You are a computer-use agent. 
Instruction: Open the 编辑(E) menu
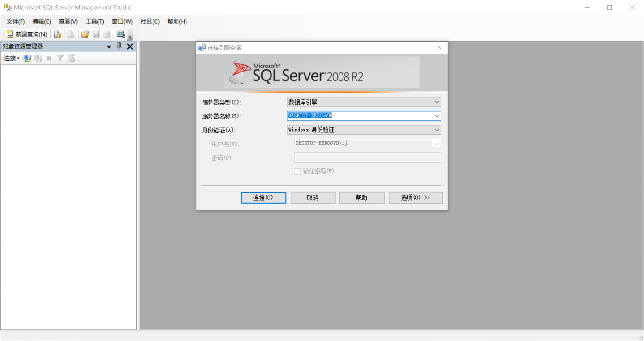[42, 21]
